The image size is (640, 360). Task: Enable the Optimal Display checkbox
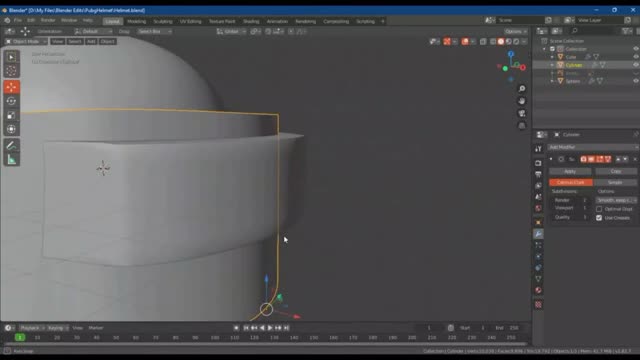point(599,209)
